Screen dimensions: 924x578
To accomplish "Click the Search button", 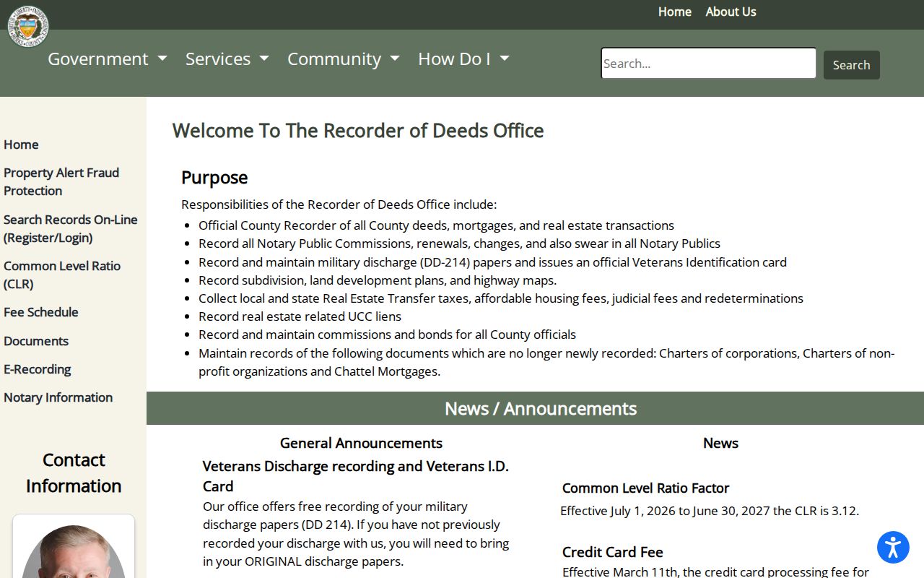I will 852,65.
